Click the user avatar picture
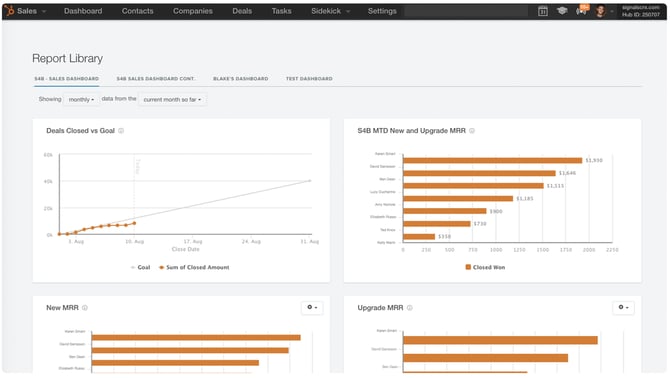Viewport: 670px width, 378px height. [600, 11]
